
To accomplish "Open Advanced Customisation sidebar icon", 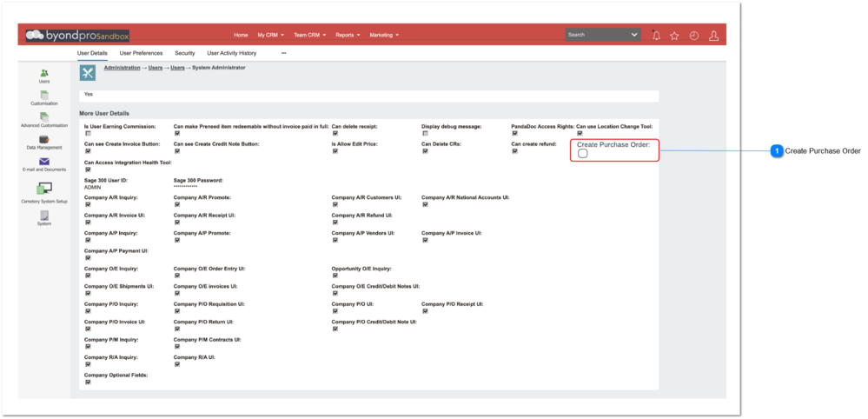I will pos(44,116).
